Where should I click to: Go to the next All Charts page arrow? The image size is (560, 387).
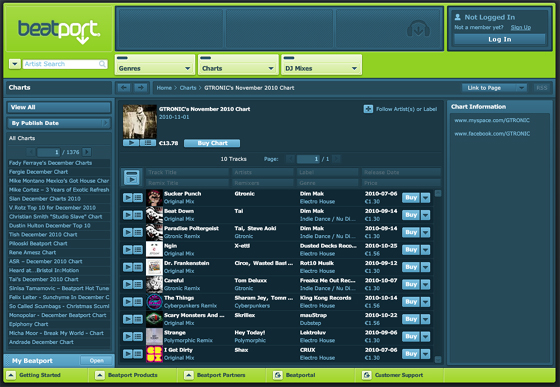pyautogui.click(x=87, y=152)
